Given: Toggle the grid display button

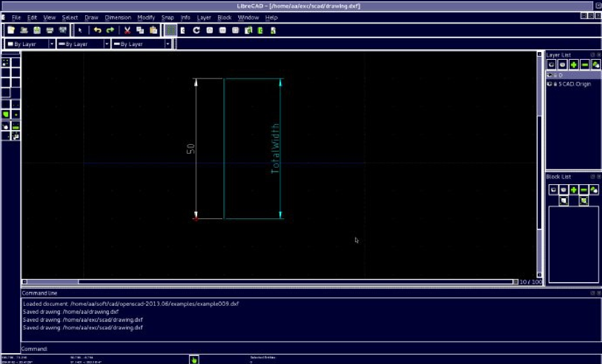Looking at the screenshot, I should pyautogui.click(x=171, y=31).
